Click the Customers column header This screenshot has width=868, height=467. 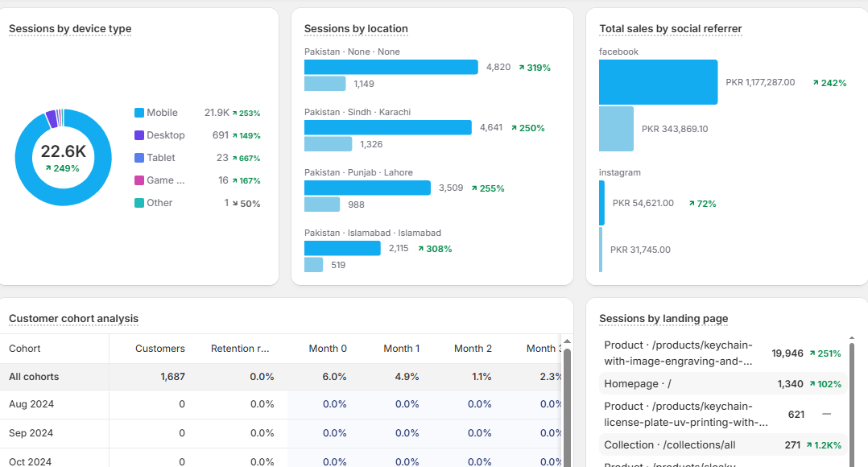(159, 349)
